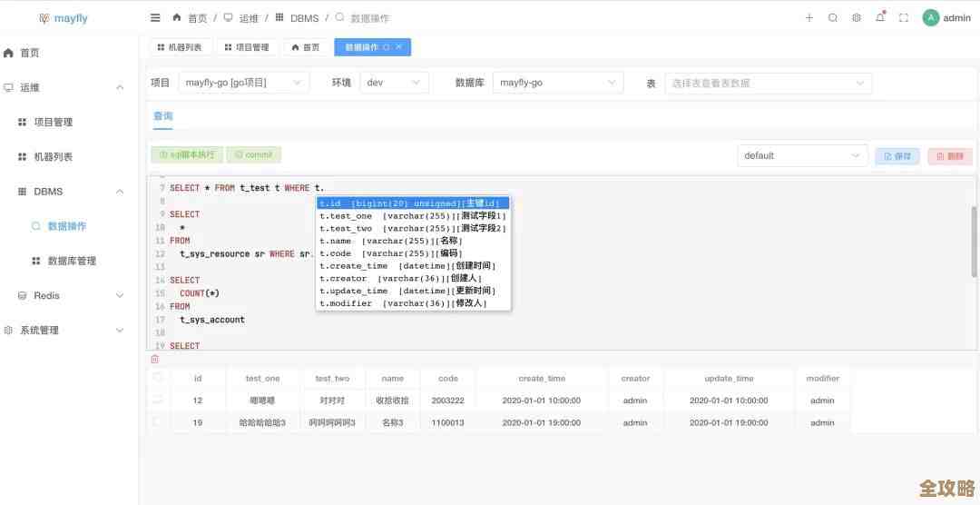Viewport: 980px width, 505px height.
Task: Click the update_time column header
Action: 729,378
